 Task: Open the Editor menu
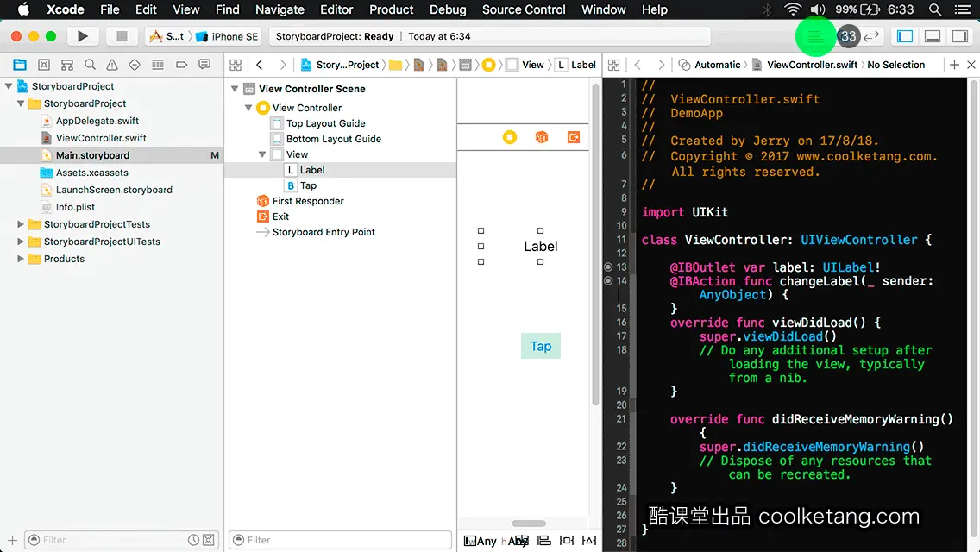[336, 9]
